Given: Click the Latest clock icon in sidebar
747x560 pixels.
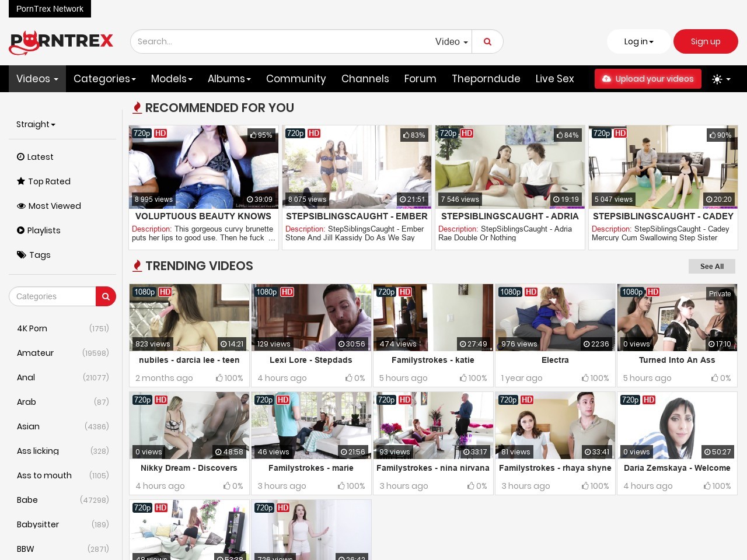Looking at the screenshot, I should click(x=20, y=156).
